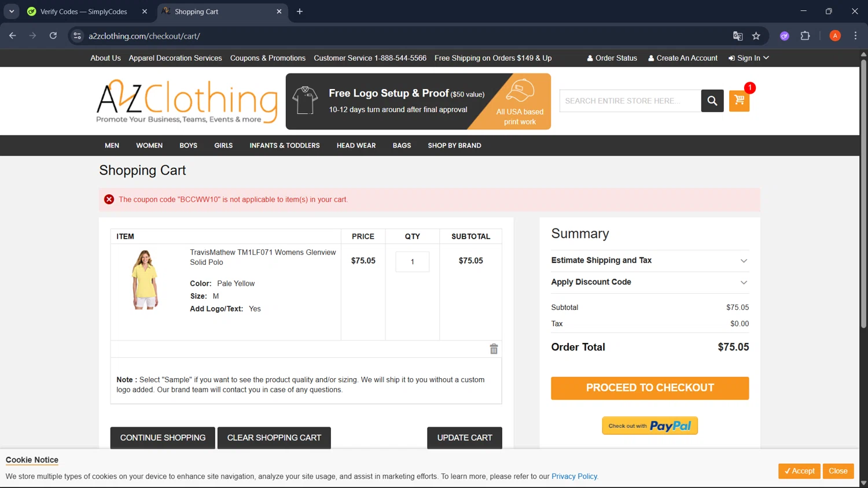
Task: Check out with PayPal button
Action: point(650,426)
